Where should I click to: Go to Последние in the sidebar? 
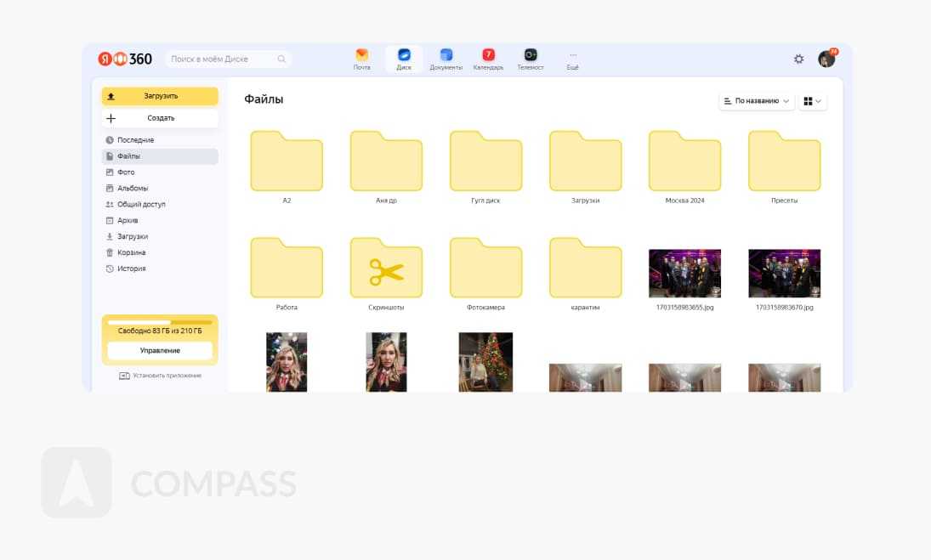point(135,140)
